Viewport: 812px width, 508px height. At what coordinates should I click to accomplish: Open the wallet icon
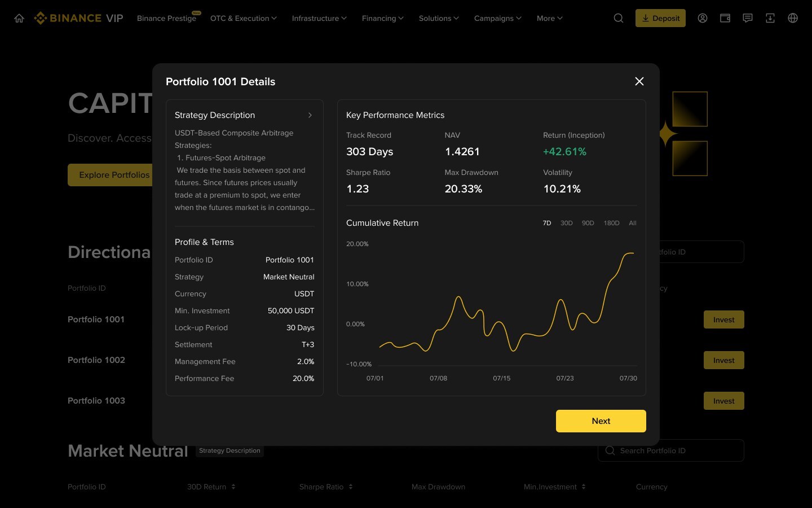click(725, 18)
